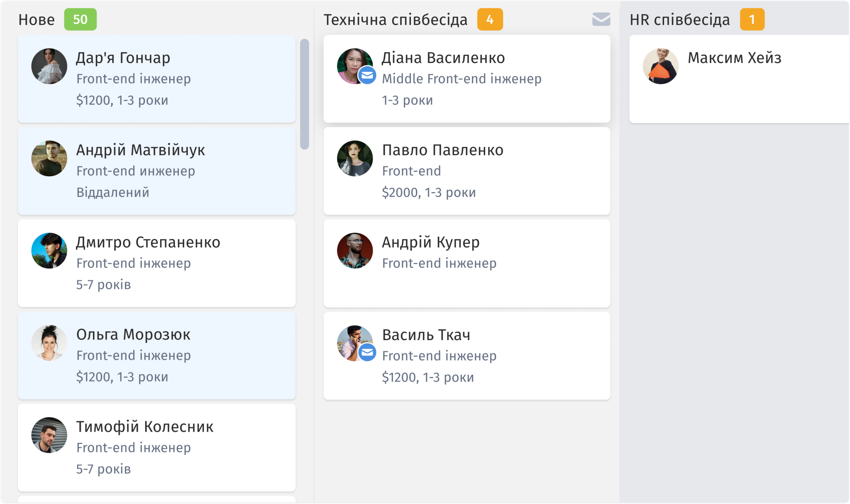Image resolution: width=850 pixels, height=504 pixels.
Task: Click Максим Хейз avatar photo
Action: coord(660,66)
